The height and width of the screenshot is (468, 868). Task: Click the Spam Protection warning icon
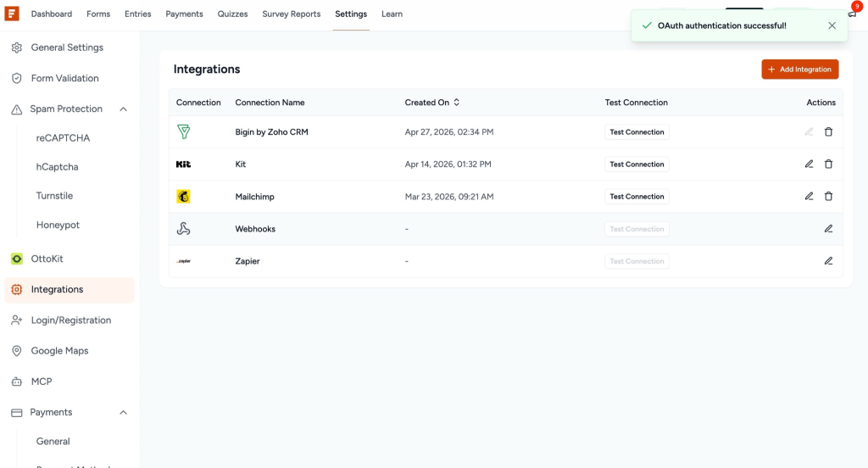click(17, 109)
